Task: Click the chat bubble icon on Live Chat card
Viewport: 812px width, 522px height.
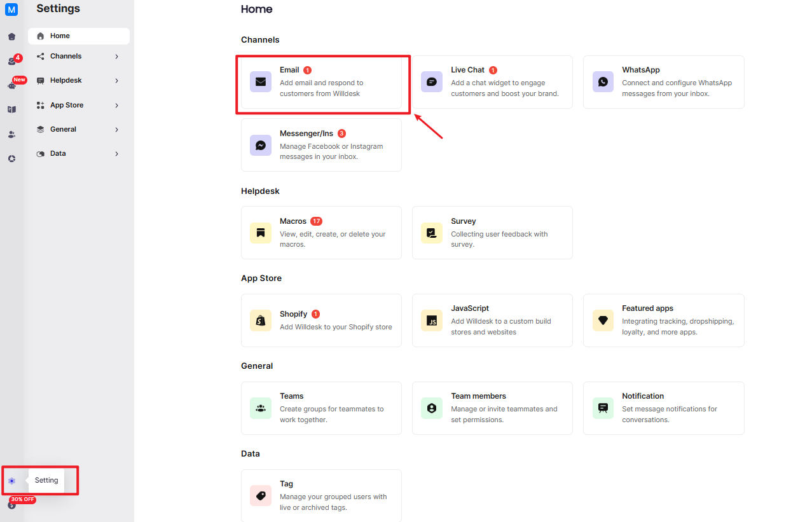Action: coord(432,81)
